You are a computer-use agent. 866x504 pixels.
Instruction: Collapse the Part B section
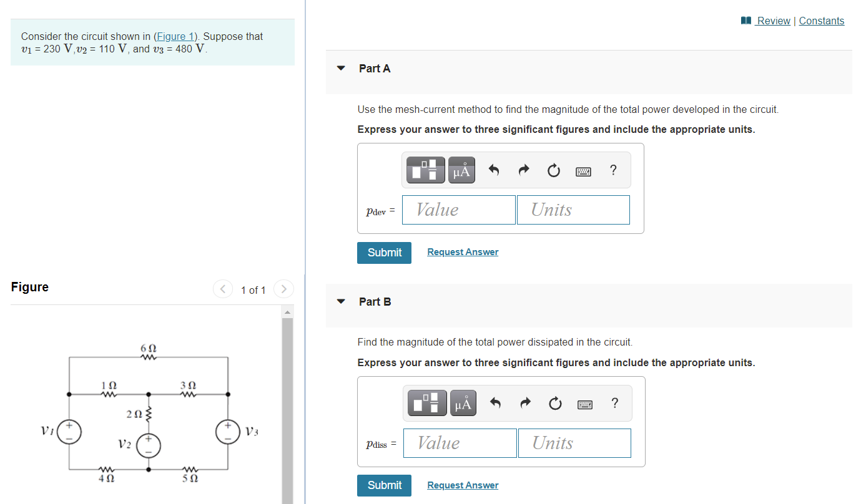pos(341,301)
